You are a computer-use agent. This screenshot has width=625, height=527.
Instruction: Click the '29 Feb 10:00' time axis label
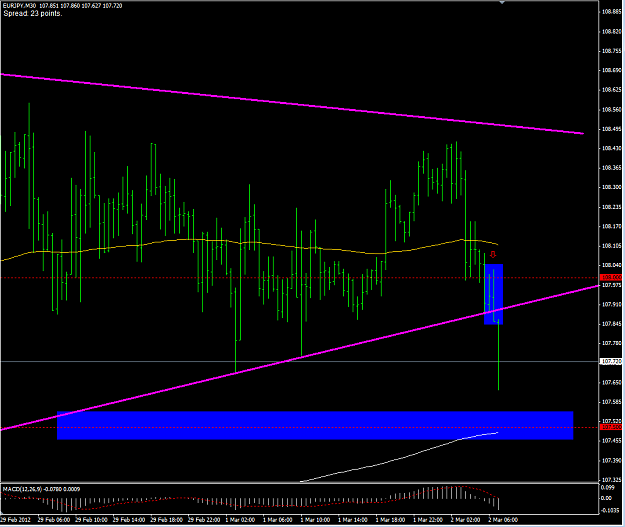click(91, 520)
